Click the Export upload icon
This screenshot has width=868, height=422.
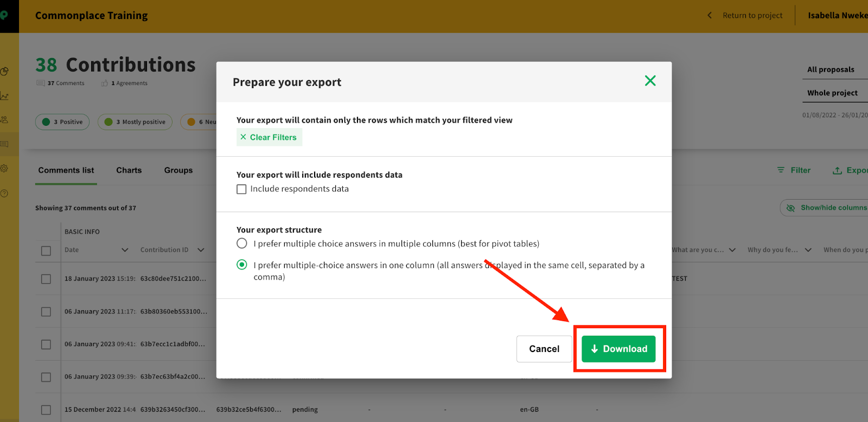[x=838, y=170]
